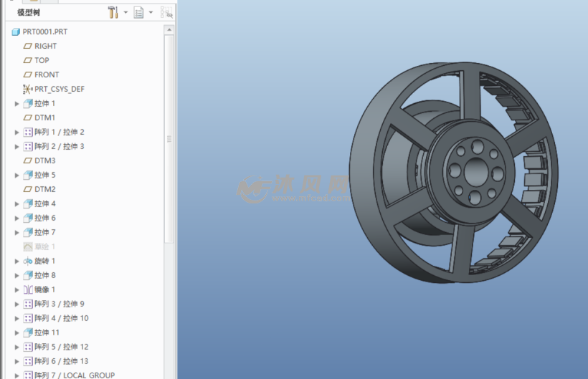Expand the 阵列 1 / 拉伸 2 pattern
This screenshot has height=379, width=588.
17,133
